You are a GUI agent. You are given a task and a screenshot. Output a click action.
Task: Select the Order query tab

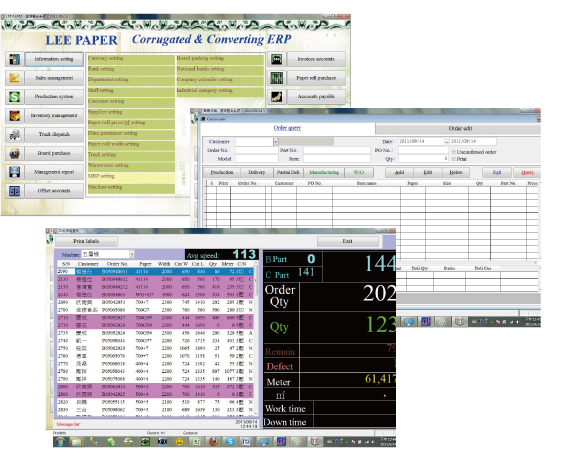click(287, 128)
